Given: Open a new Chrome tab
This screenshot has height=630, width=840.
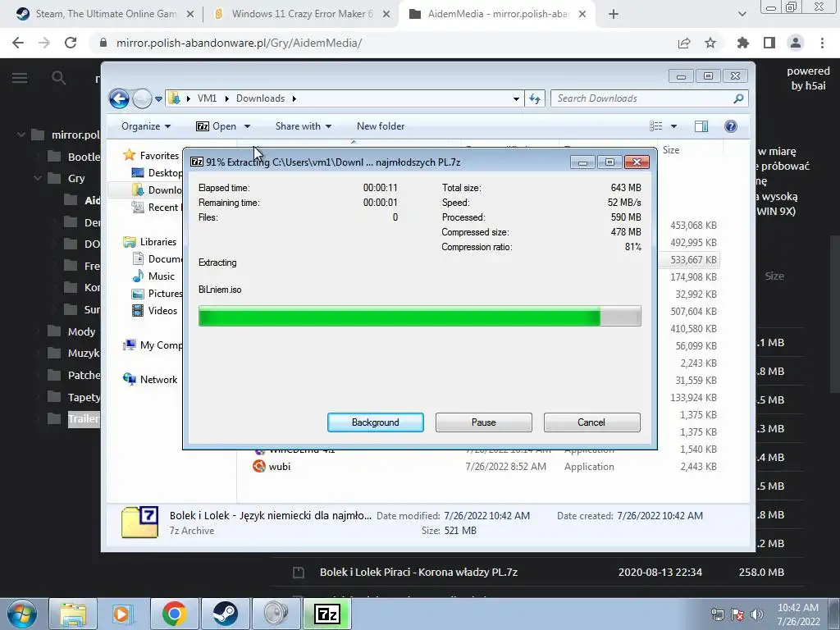Looking at the screenshot, I should pos(614,15).
